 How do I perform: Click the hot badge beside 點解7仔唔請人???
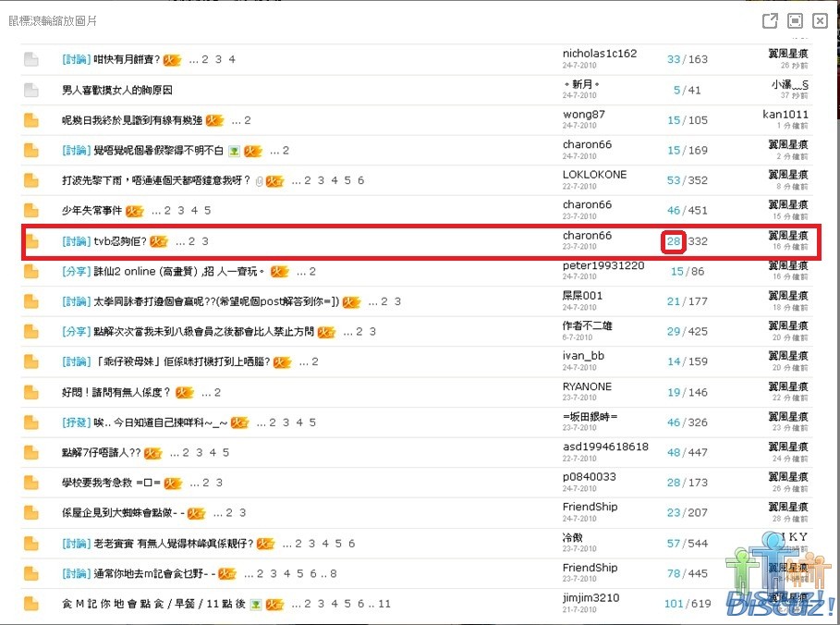(x=153, y=453)
